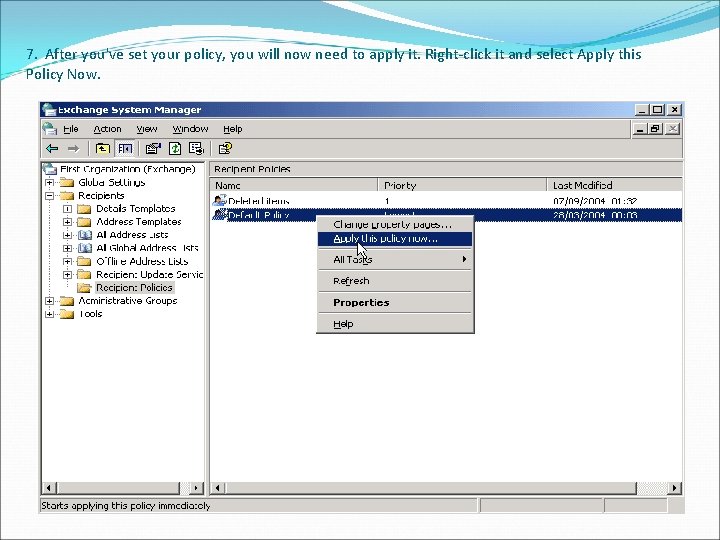The width and height of the screenshot is (720, 540).
Task: Choose Help in the context menu
Action: [x=395, y=324]
